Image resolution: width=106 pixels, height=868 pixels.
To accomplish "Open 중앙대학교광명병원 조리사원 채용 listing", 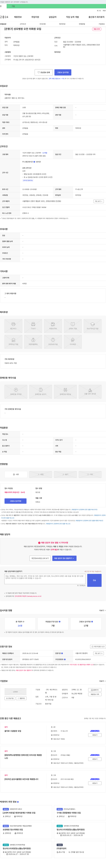I will [23, 757].
